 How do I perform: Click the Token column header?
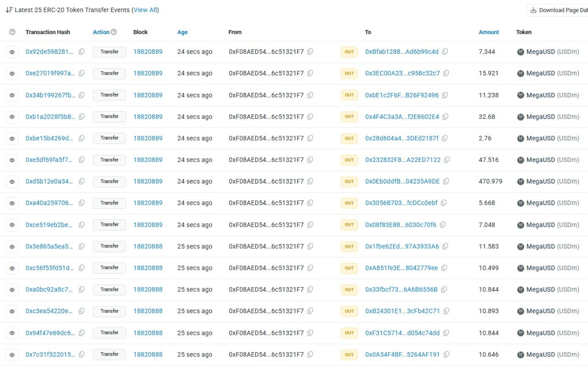pos(524,32)
